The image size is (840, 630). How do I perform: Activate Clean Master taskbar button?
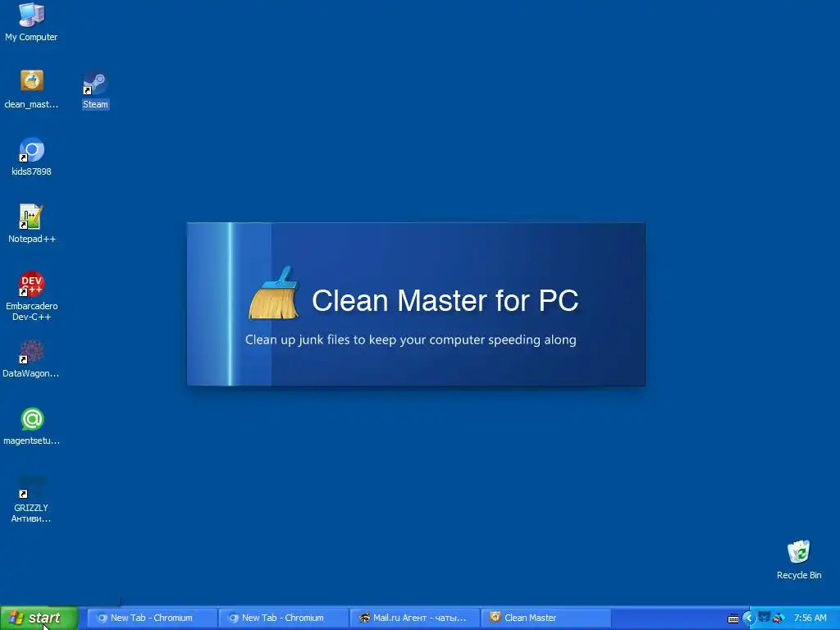[x=546, y=618]
